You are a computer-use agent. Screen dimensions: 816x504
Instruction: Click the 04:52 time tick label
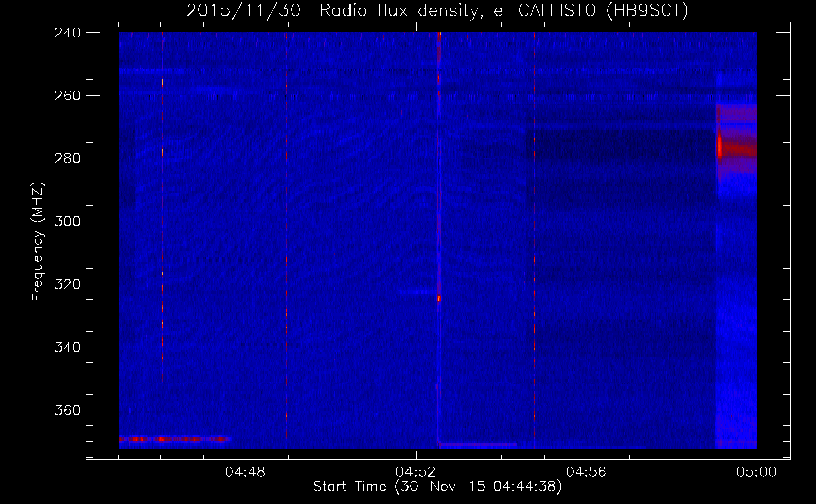416,472
